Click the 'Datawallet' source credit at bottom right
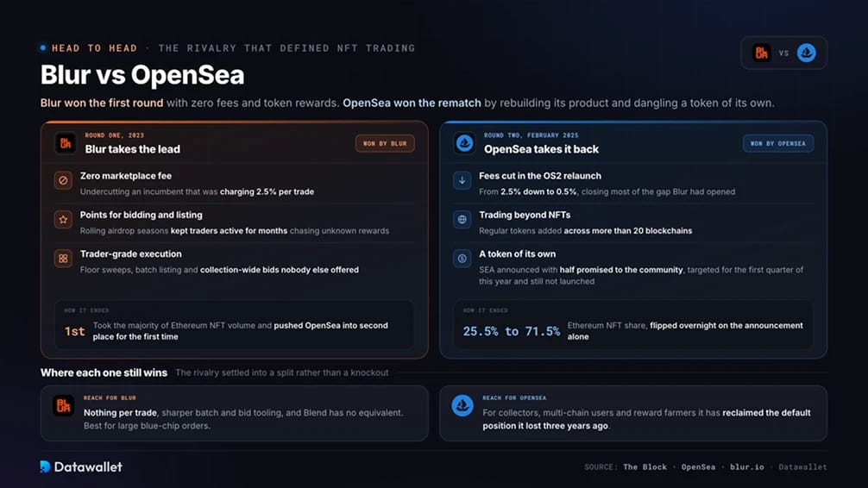The image size is (868, 488). [802, 467]
